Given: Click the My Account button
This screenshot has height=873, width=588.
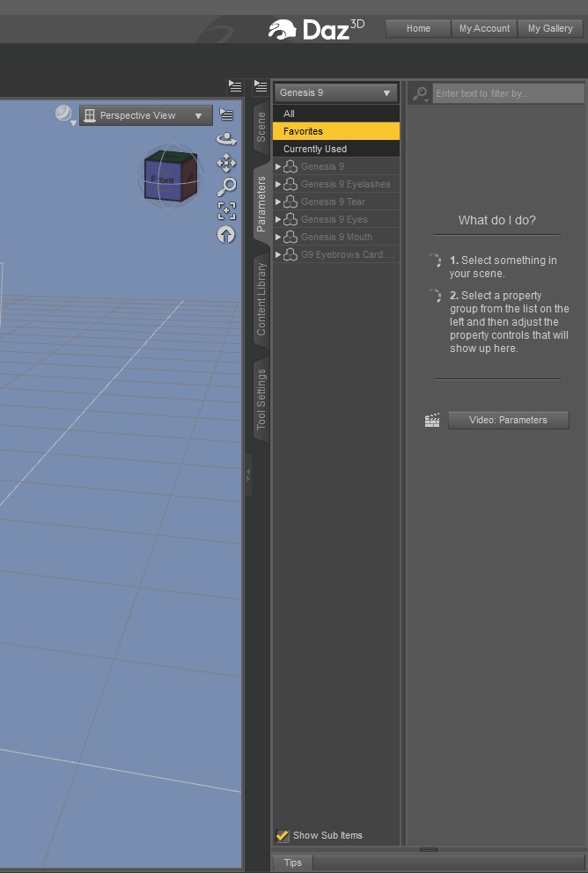Looking at the screenshot, I should tap(484, 28).
